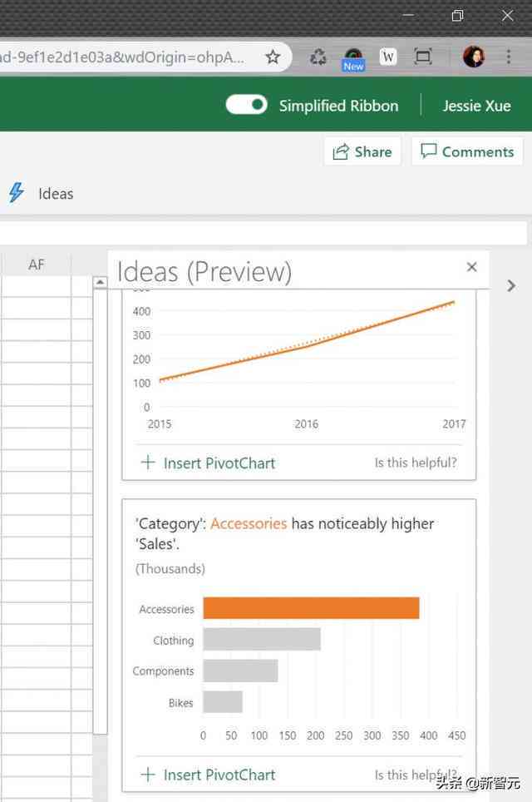Image resolution: width=532 pixels, height=802 pixels.
Task: Open the screen capture extension icon
Action: click(x=423, y=57)
